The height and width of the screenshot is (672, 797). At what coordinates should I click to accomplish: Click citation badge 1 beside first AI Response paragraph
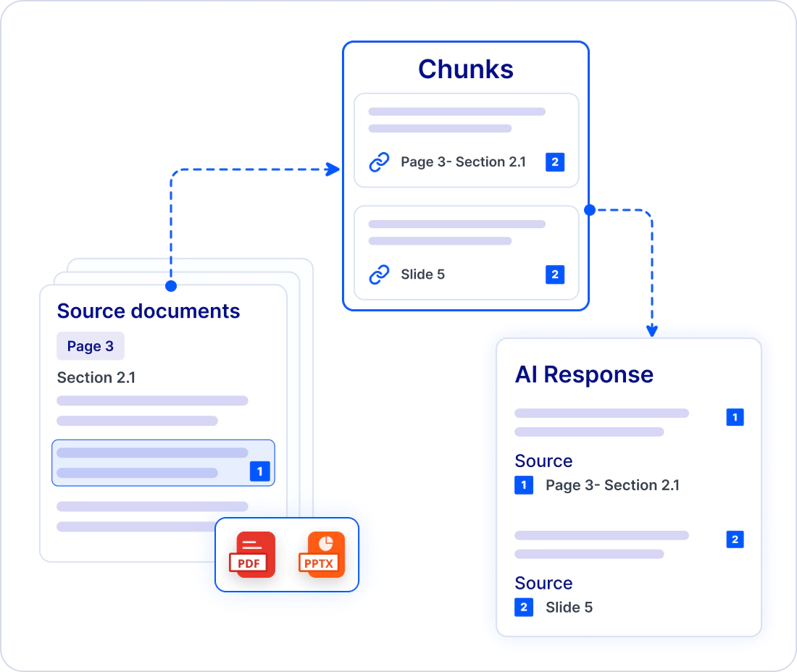735,417
